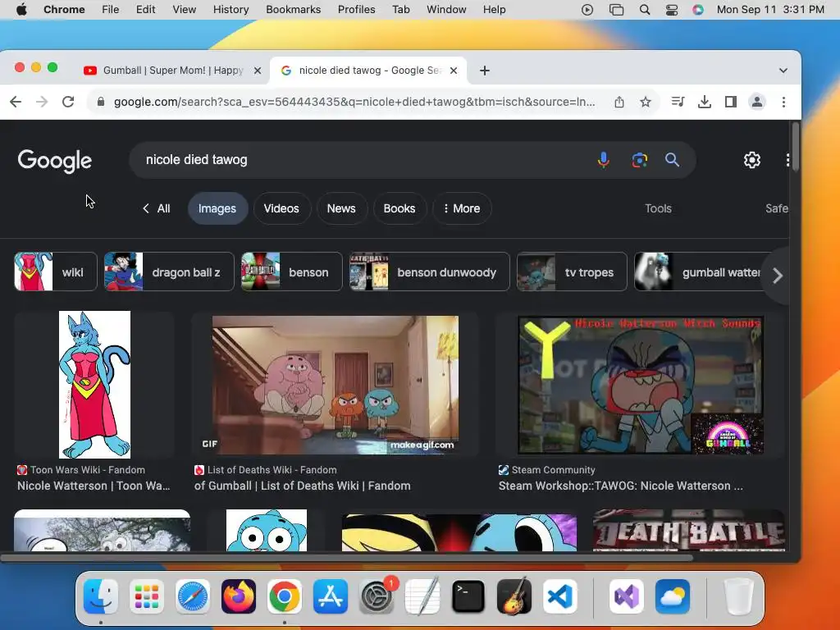Click the page vertical scrollbar
Screen dimensions: 840x630
[796, 148]
